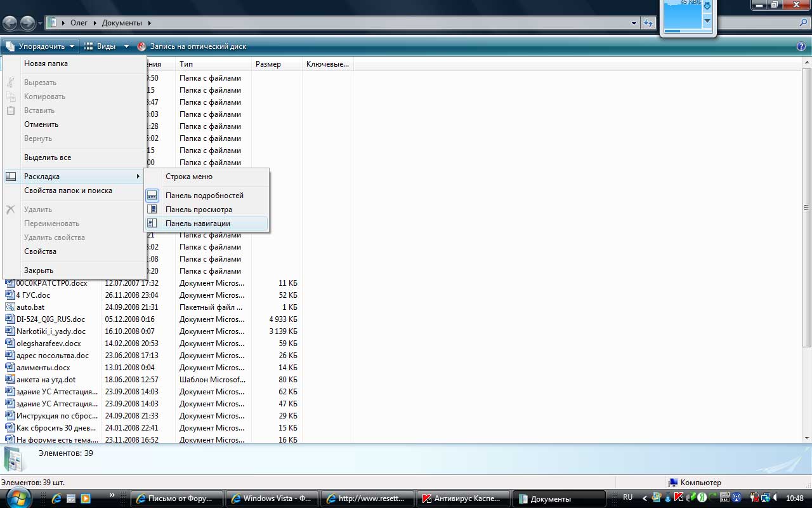
Task: Open Explorer help via the question mark icon
Action: click(x=801, y=46)
